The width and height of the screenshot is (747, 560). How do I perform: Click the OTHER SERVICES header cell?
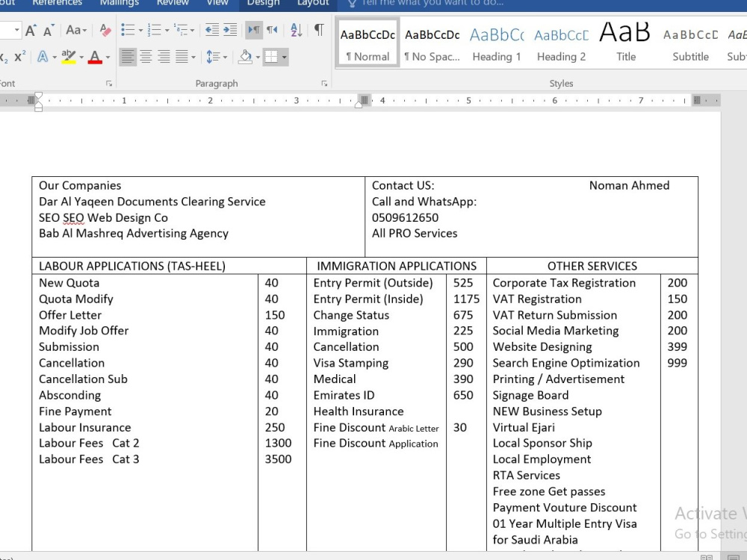592,266
